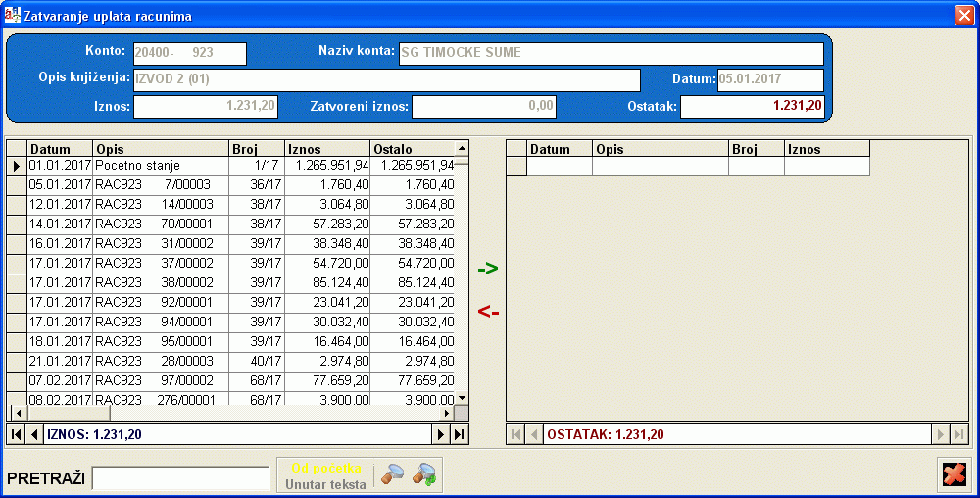
Task: Click the red X exit button
Action: click(955, 474)
